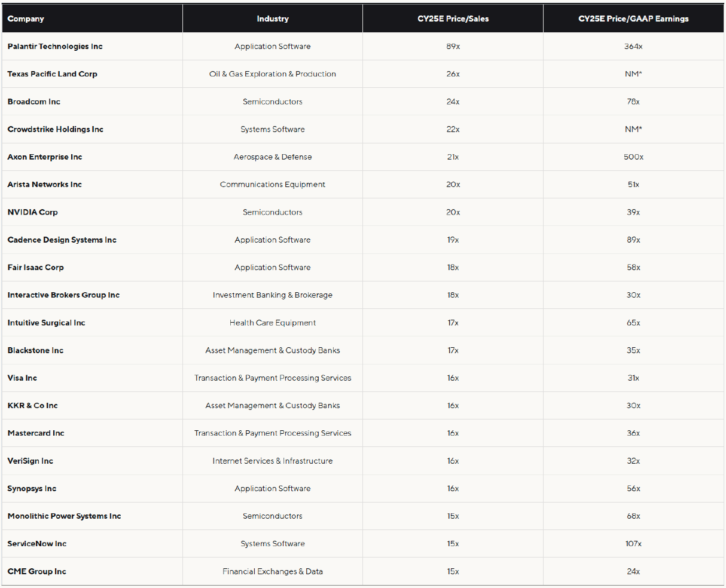The height and width of the screenshot is (588, 726).
Task: Select the CY25E Price/Sales column header
Action: coord(453,19)
